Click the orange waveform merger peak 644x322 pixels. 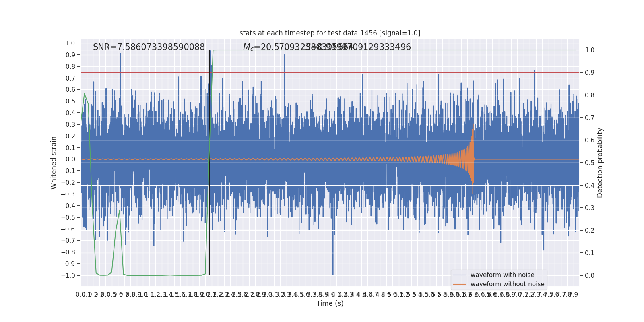coord(473,125)
